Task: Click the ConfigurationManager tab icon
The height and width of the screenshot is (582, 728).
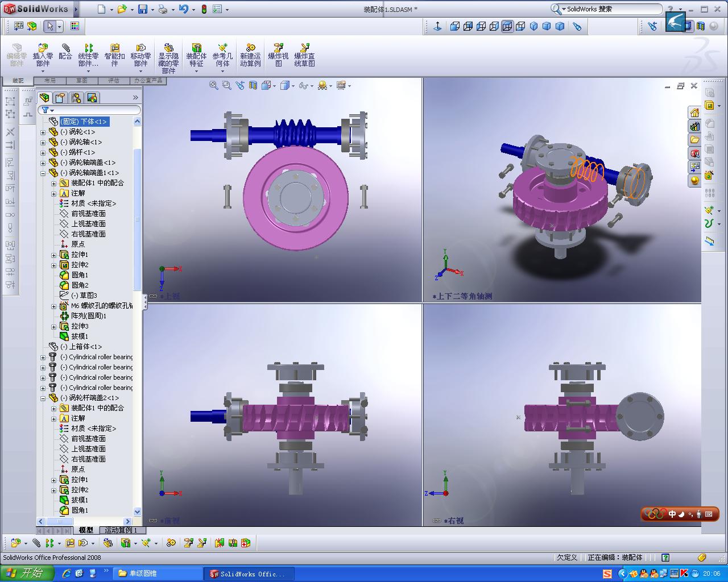Action: [76, 98]
